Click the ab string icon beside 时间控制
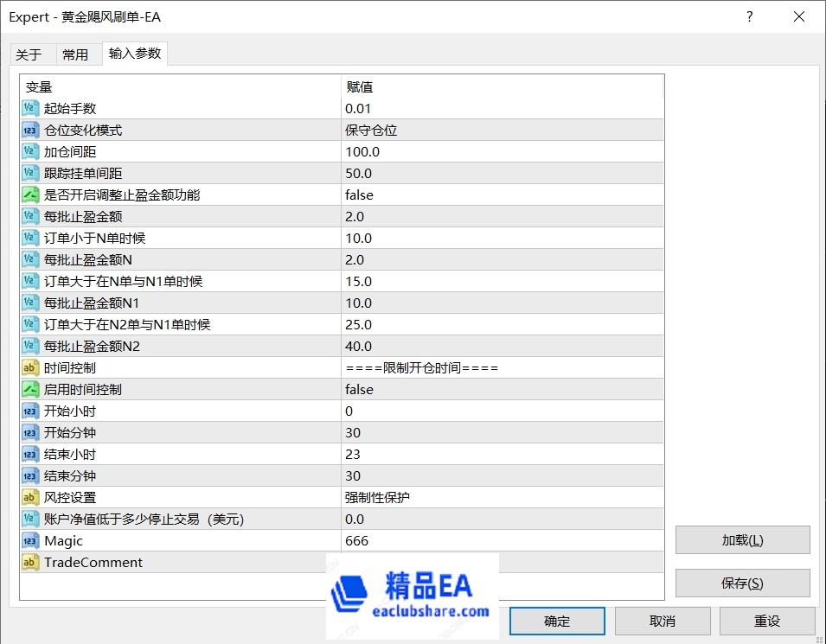 [31, 367]
